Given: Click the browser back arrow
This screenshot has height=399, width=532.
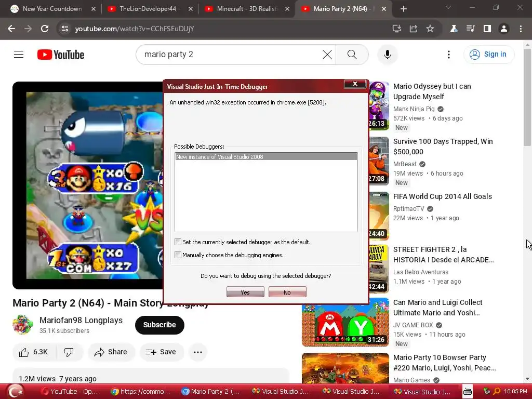Looking at the screenshot, I should tap(11, 29).
